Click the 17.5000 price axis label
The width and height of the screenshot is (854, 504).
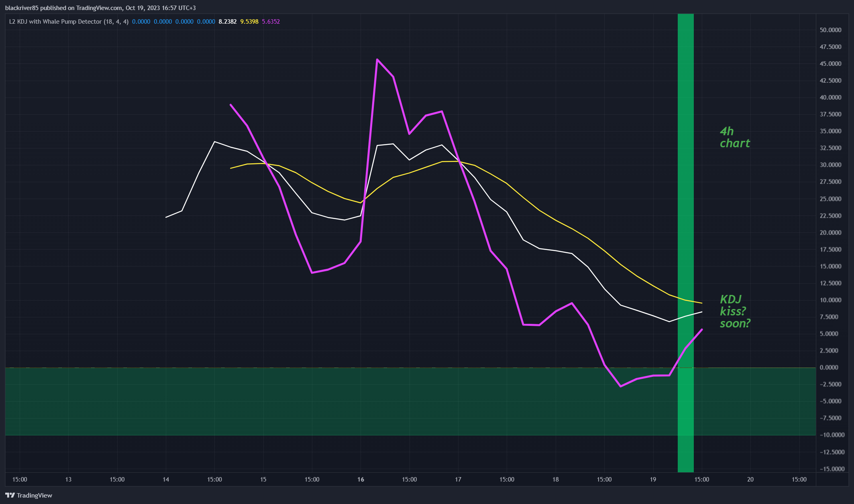click(x=830, y=250)
